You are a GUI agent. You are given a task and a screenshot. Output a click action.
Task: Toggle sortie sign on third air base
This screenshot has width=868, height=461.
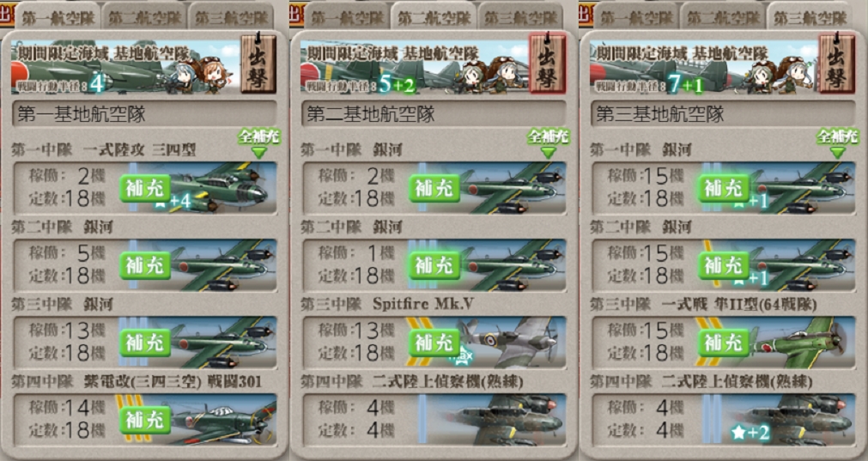click(837, 64)
